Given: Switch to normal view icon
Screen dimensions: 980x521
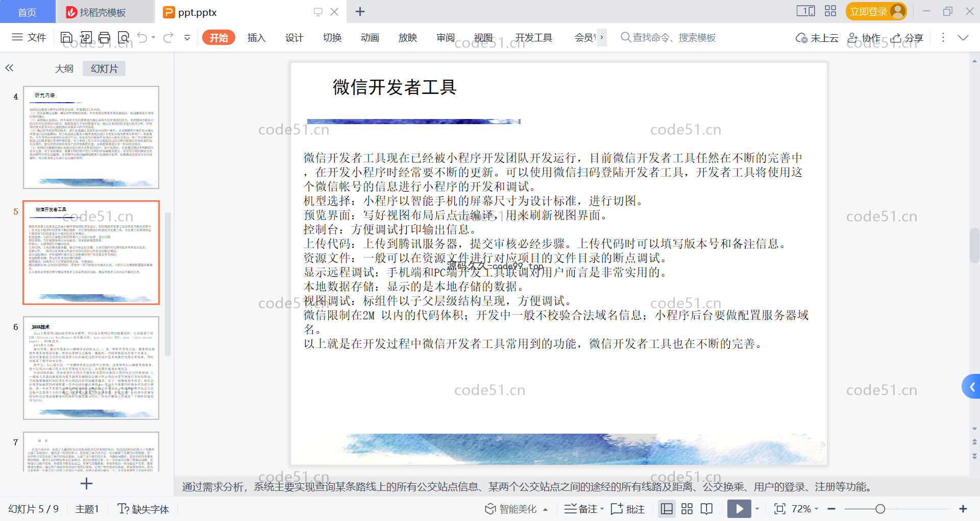Looking at the screenshot, I should pos(667,509).
